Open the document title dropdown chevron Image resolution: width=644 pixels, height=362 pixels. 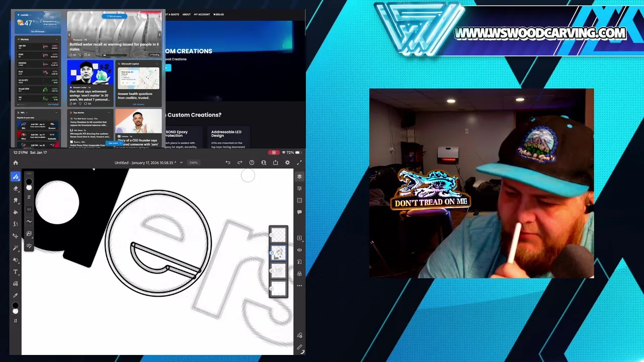pyautogui.click(x=181, y=162)
